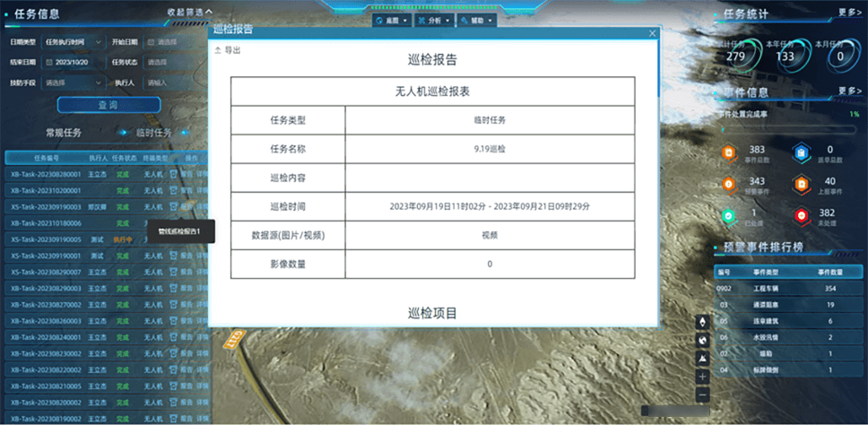Click 更多 link beside 任务统计
This screenshot has width=868, height=425.
(x=849, y=13)
